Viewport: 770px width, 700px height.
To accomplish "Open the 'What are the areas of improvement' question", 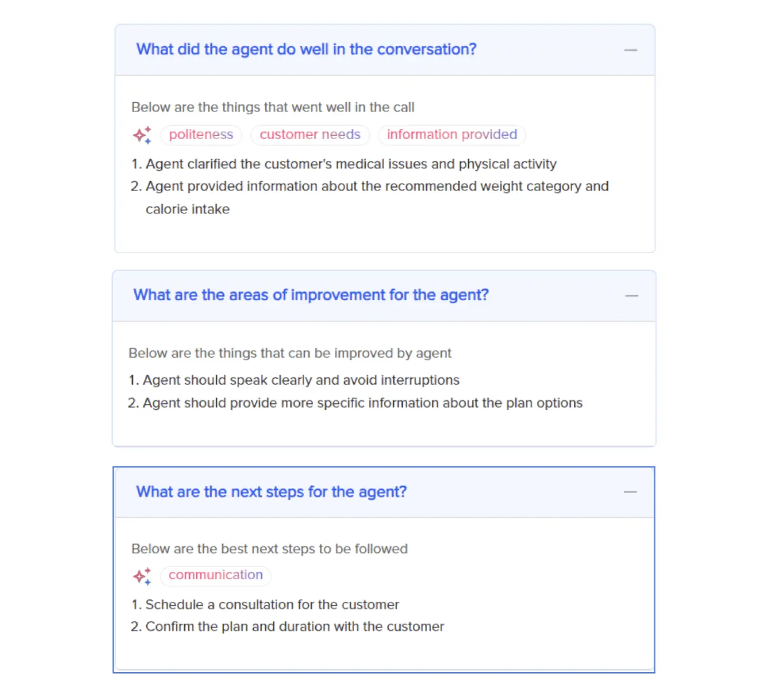I will [312, 295].
